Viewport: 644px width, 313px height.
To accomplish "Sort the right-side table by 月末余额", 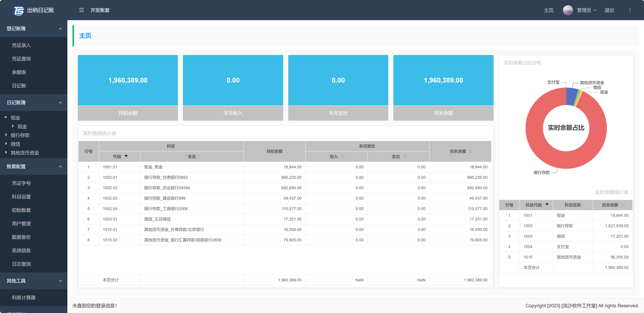I will click(x=623, y=205).
